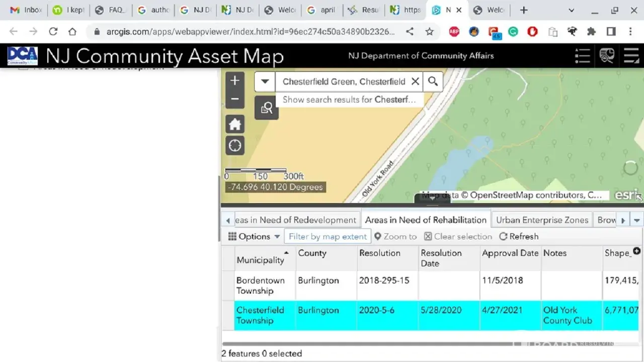The height and width of the screenshot is (362, 644).
Task: Open the Legend widget in header
Action: 582,56
